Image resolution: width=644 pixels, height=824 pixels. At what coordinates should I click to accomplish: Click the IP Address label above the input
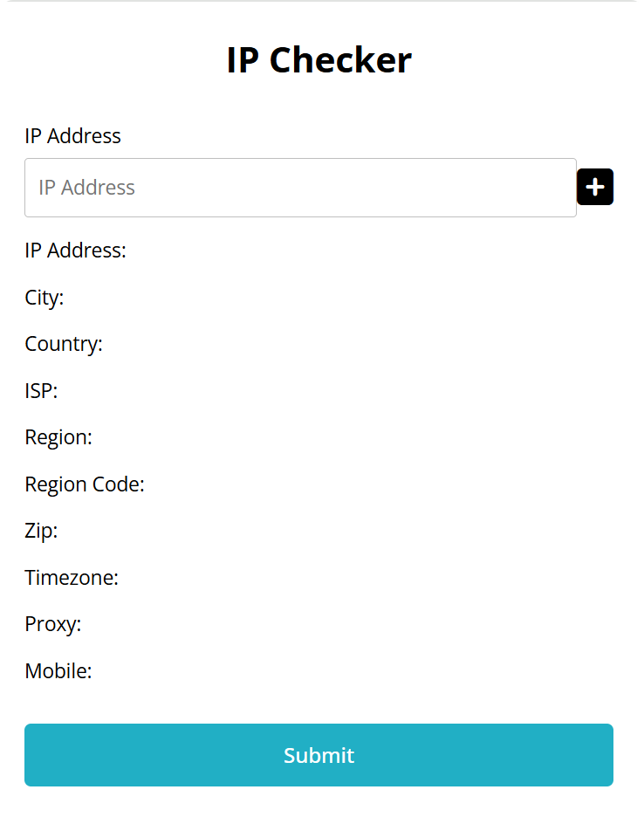[x=72, y=136]
